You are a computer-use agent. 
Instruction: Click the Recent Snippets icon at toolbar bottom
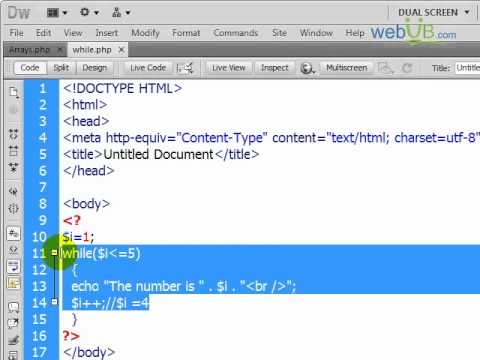pos(13,355)
